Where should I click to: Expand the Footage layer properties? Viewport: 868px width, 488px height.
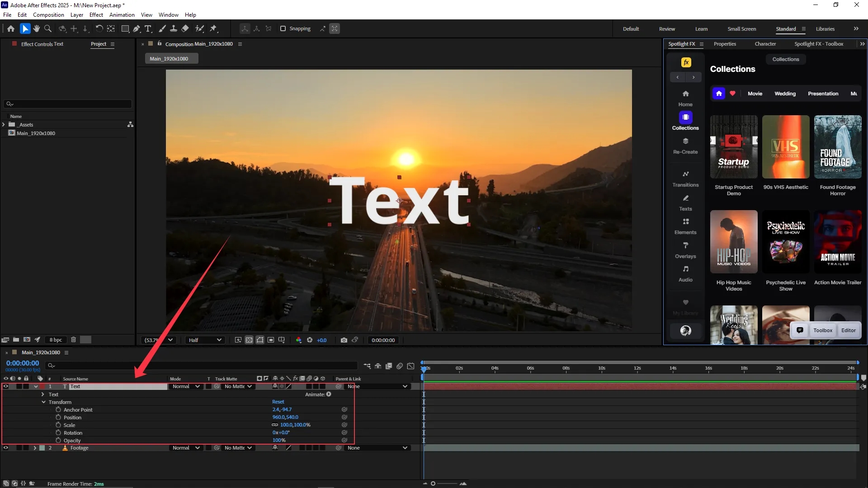point(35,448)
